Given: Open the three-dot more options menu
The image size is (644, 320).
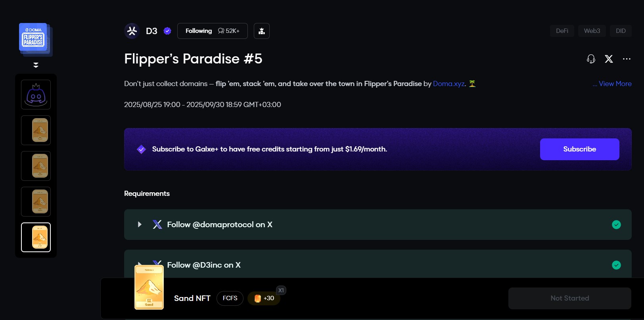Looking at the screenshot, I should coord(627,59).
